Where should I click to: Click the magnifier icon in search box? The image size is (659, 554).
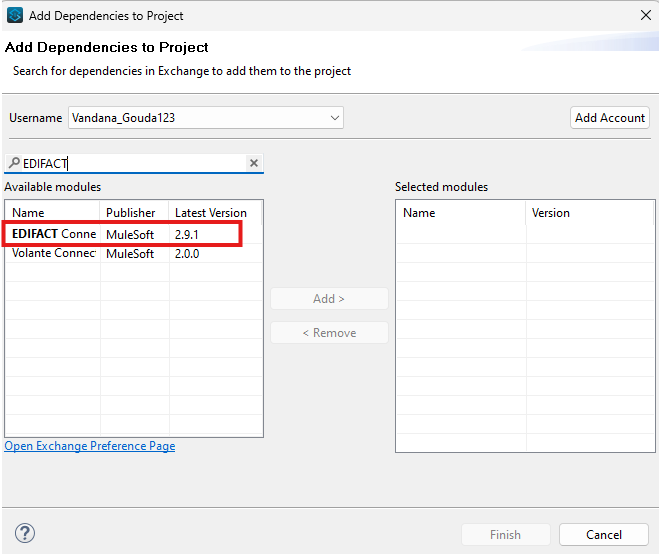[14, 163]
